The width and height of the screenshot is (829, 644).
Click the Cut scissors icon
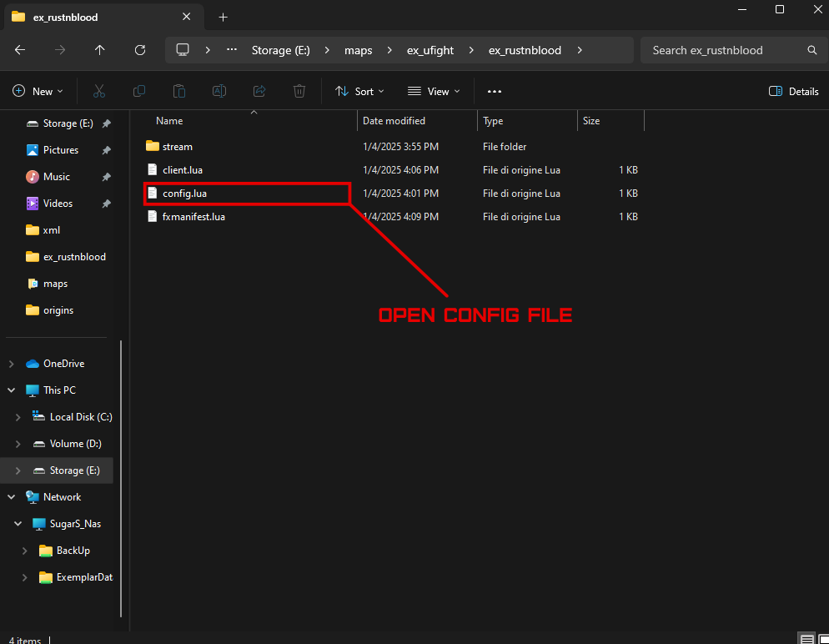coord(99,92)
